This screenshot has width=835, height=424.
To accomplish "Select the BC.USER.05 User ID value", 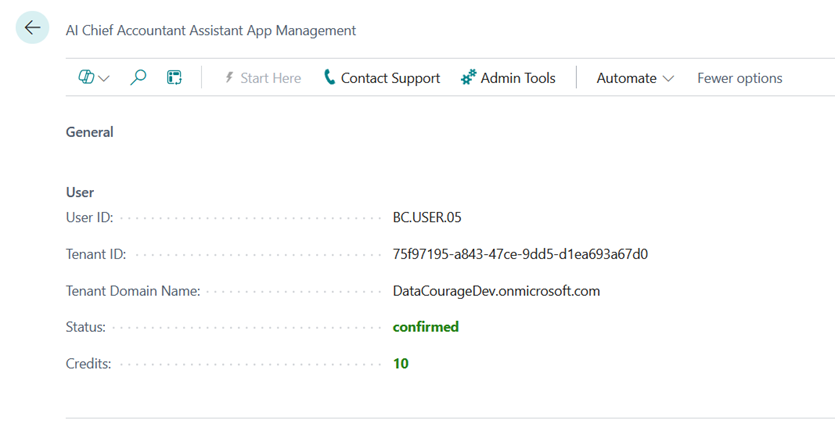I will click(427, 217).
